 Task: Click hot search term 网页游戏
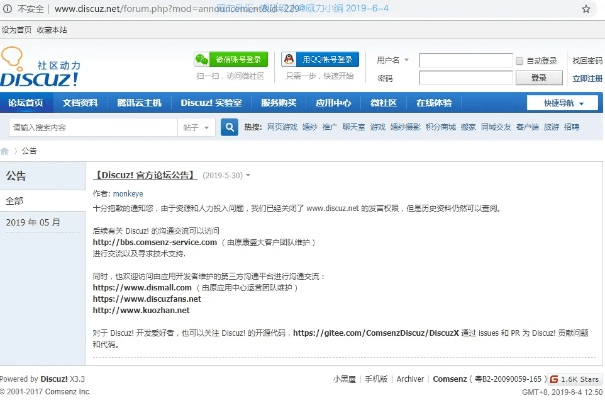pyautogui.click(x=282, y=127)
